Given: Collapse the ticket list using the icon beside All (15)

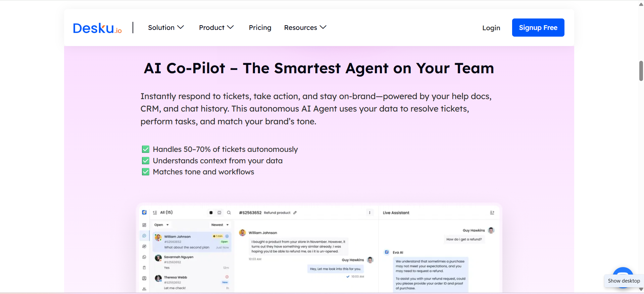Looking at the screenshot, I should click(x=155, y=213).
